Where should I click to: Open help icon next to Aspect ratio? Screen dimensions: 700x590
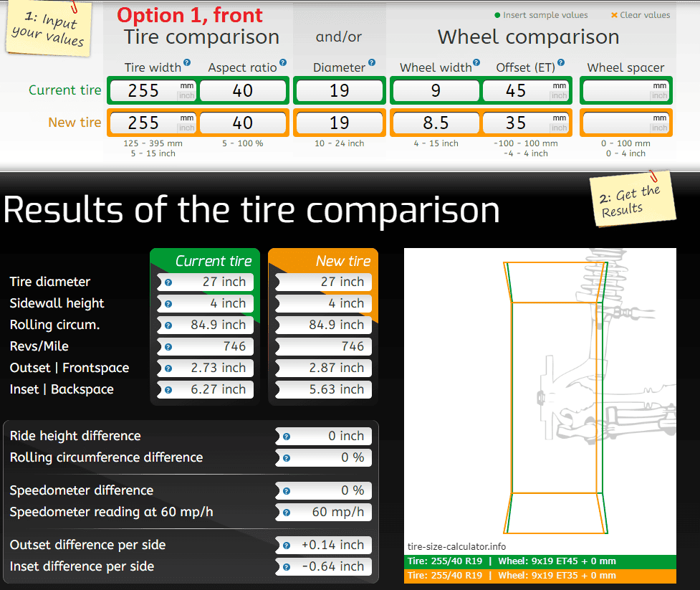[x=283, y=62]
